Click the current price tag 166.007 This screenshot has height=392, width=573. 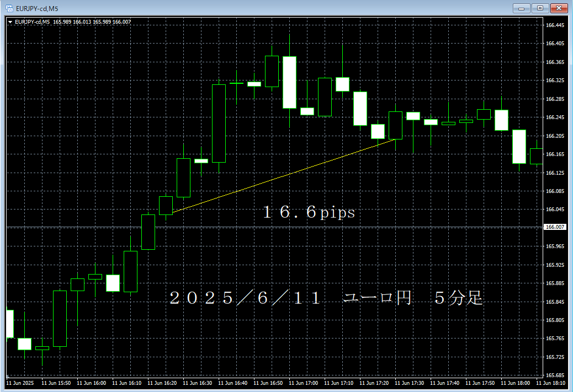(x=554, y=227)
